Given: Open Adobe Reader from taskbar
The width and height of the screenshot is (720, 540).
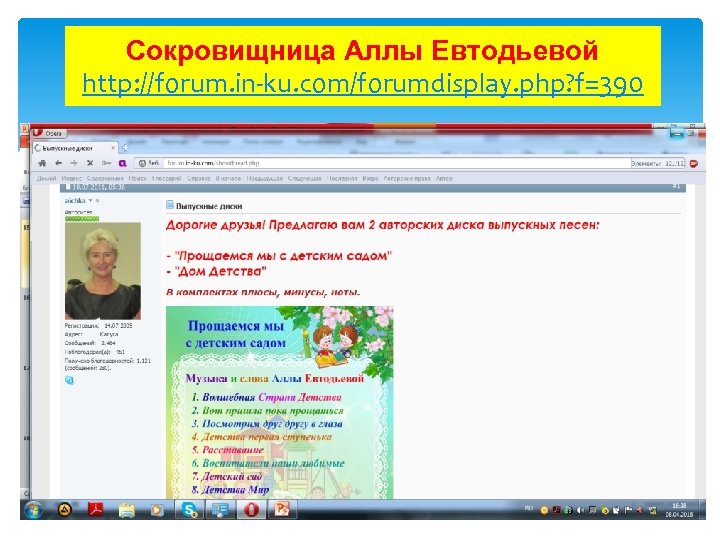Looking at the screenshot, I should point(96,509).
